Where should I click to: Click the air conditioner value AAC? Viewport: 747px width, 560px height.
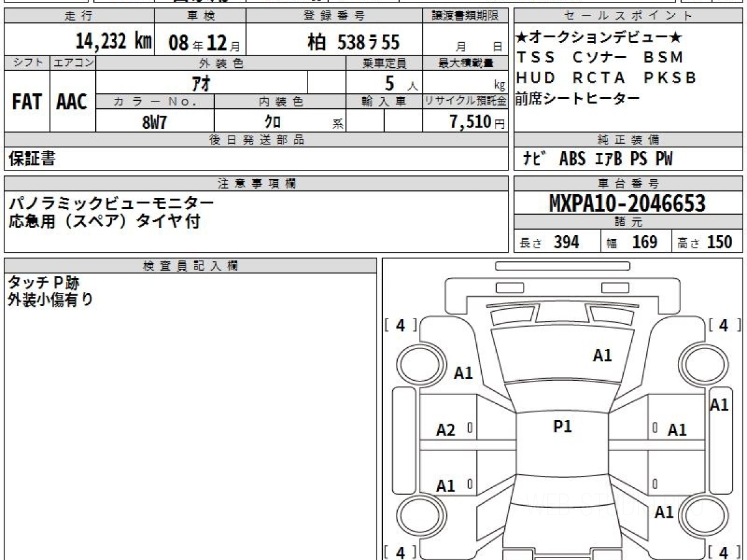(x=72, y=102)
